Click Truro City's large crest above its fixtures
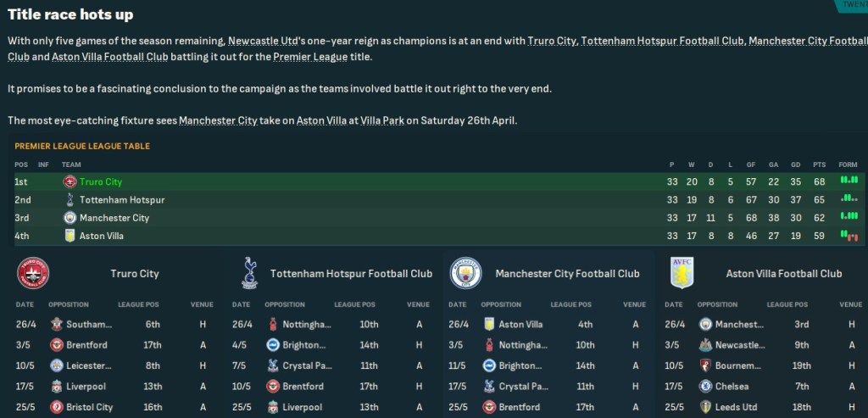The width and height of the screenshot is (868, 418). pyautogui.click(x=33, y=273)
